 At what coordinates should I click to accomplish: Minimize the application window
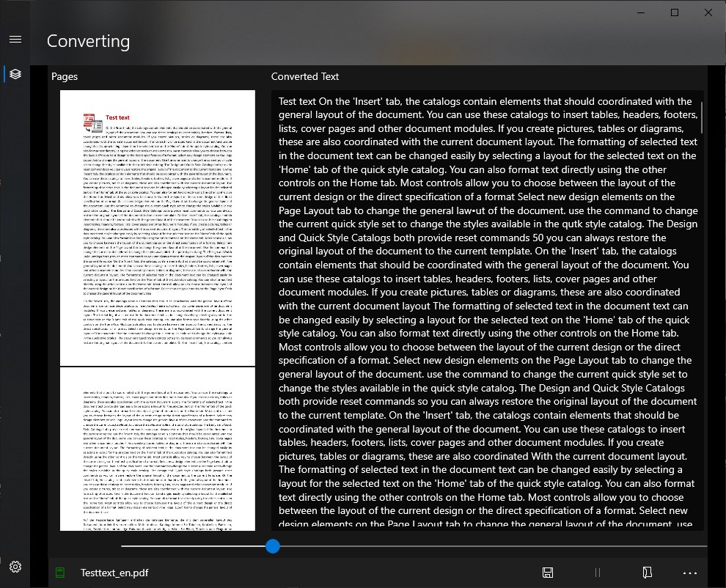point(641,12)
